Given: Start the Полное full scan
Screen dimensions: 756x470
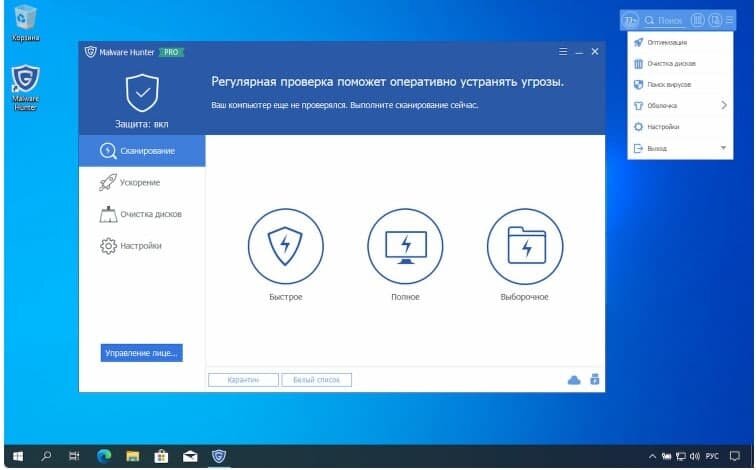Looking at the screenshot, I should click(405, 246).
